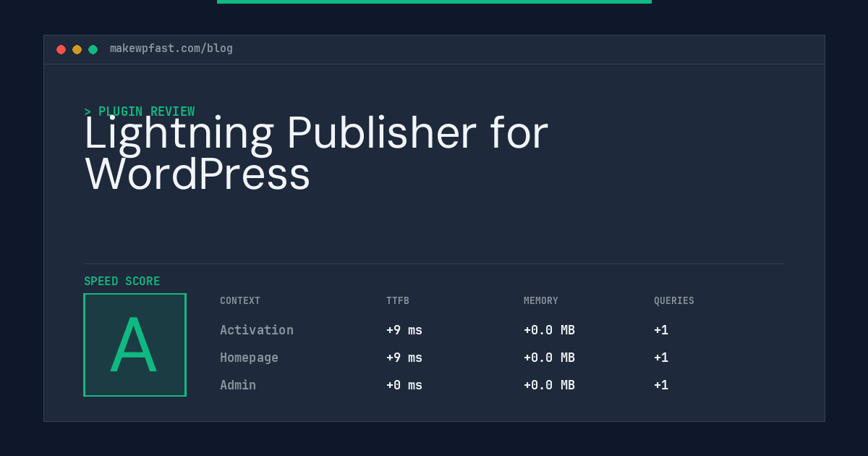This screenshot has height=456, width=868.
Task: Click the QUERIES column header
Action: pyautogui.click(x=674, y=301)
